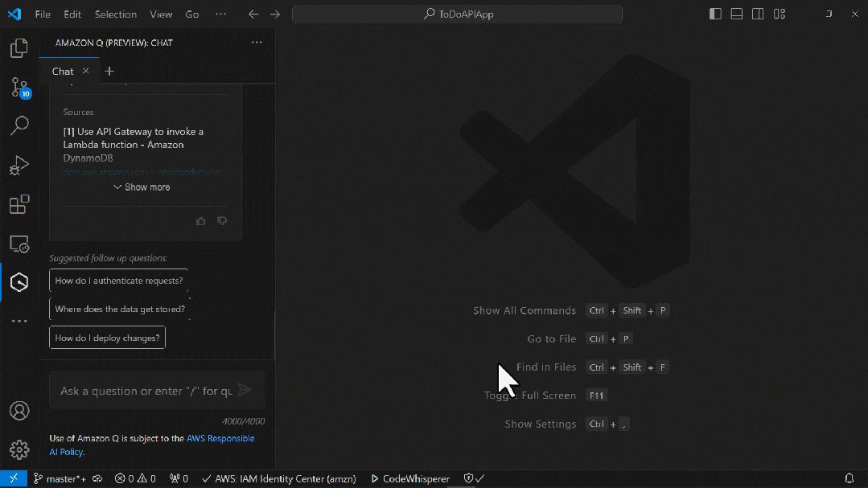
Task: Switch the master git branch
Action: click(x=60, y=478)
